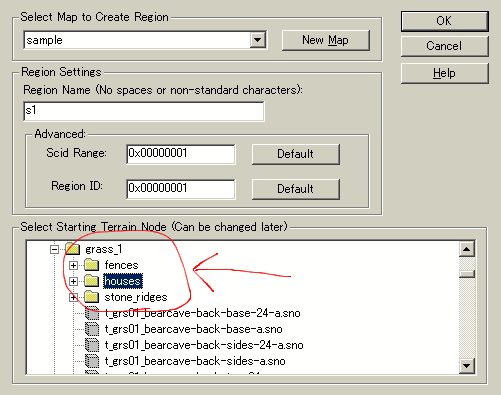
Task: Click the t_grs01_bearcave-back-base-a.sno node icon
Action: [92, 329]
